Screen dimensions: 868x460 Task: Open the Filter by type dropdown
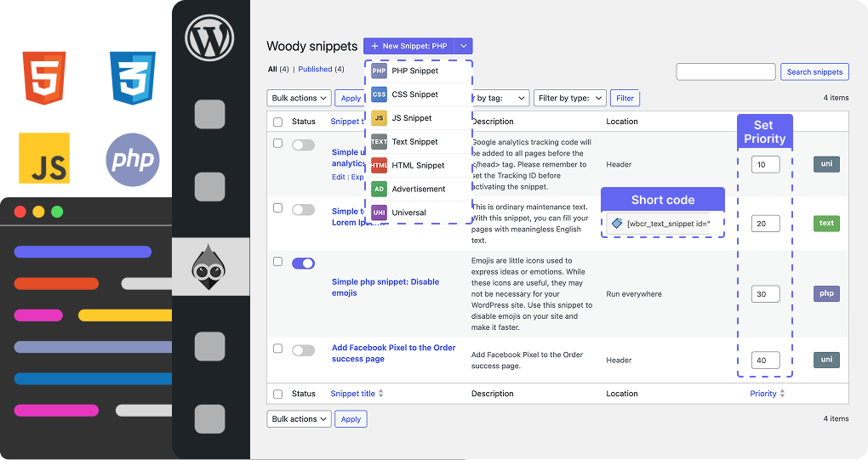tap(570, 98)
